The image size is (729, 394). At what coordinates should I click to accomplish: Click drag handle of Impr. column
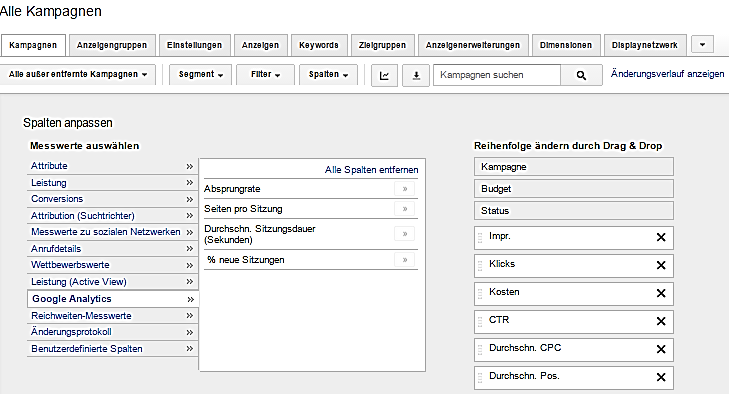480,238
